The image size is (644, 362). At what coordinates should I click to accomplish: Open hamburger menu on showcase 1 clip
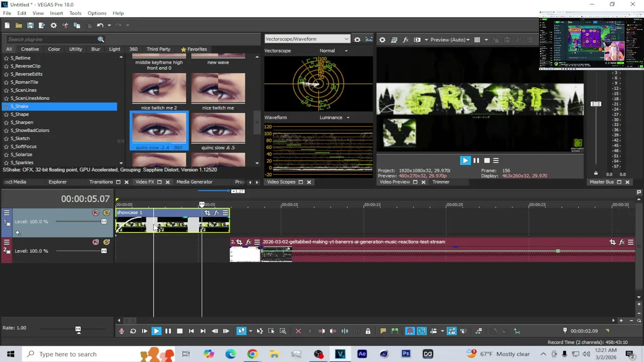pos(225,213)
